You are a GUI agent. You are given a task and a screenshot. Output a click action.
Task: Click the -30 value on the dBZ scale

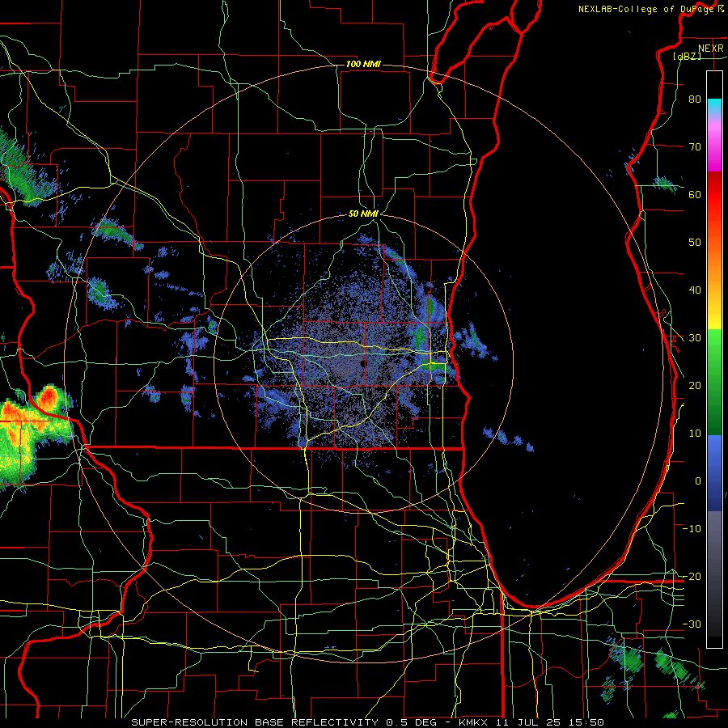click(x=692, y=624)
